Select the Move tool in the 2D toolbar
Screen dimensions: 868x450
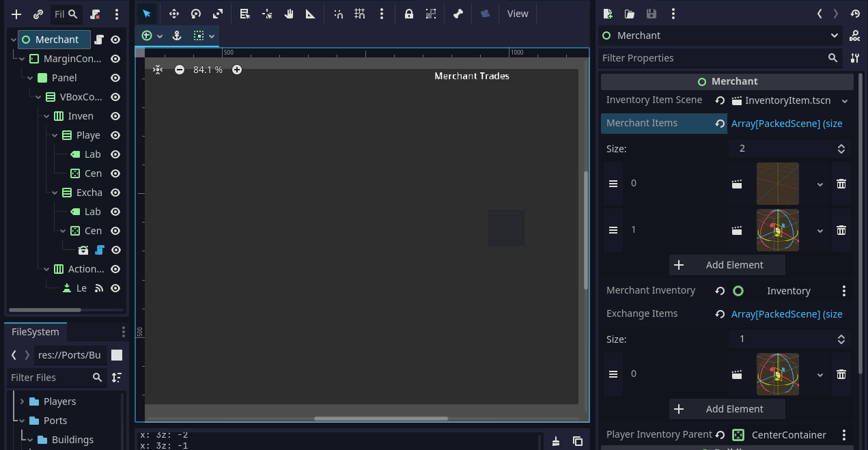coord(173,14)
